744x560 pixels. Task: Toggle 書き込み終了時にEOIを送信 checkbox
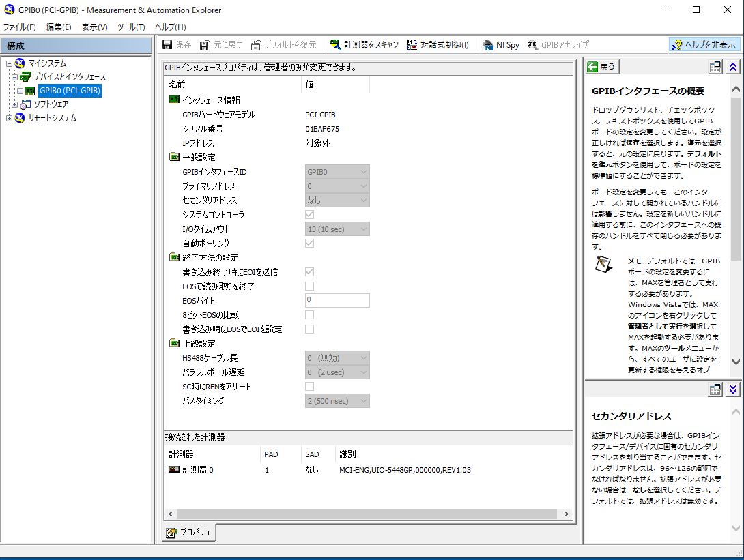click(309, 271)
